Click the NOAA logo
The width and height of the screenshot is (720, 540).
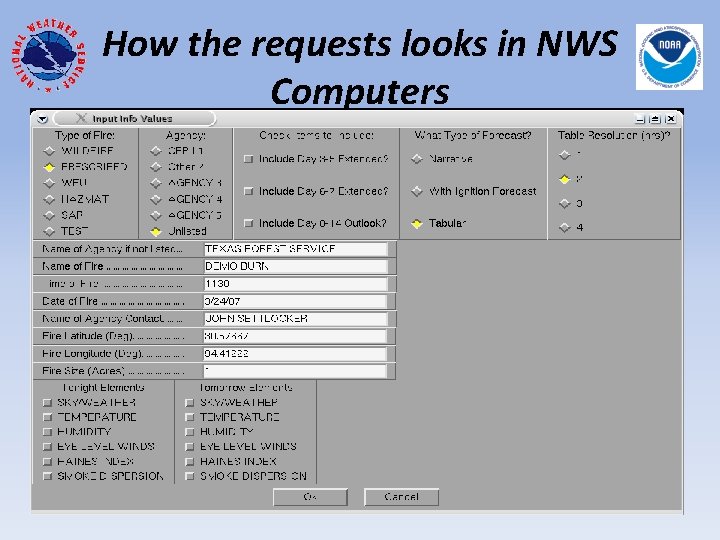coord(669,57)
